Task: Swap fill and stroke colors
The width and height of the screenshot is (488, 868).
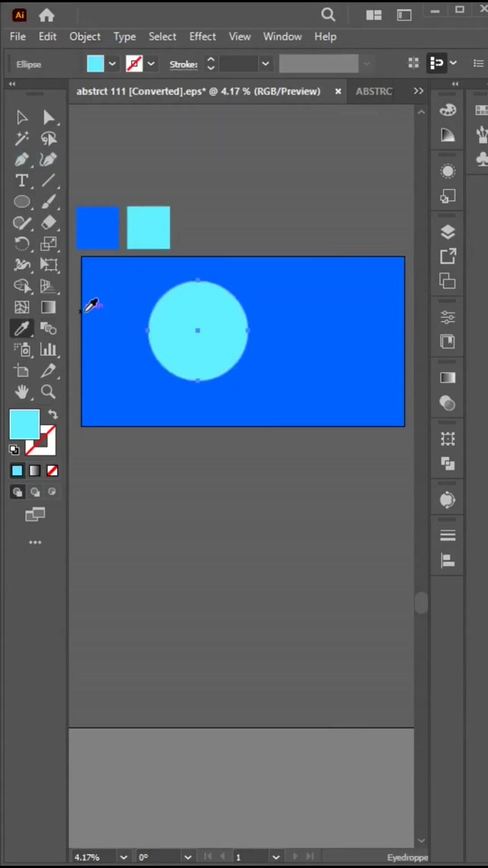Action: pyautogui.click(x=53, y=414)
